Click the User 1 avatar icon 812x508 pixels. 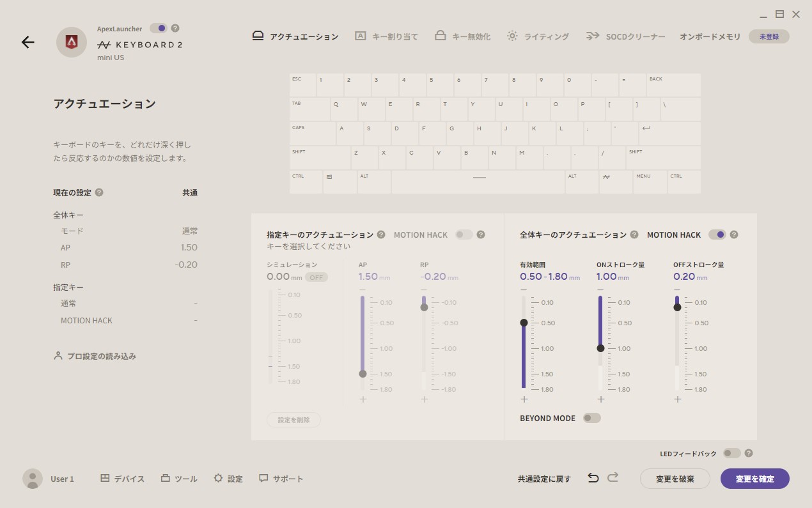(x=32, y=478)
